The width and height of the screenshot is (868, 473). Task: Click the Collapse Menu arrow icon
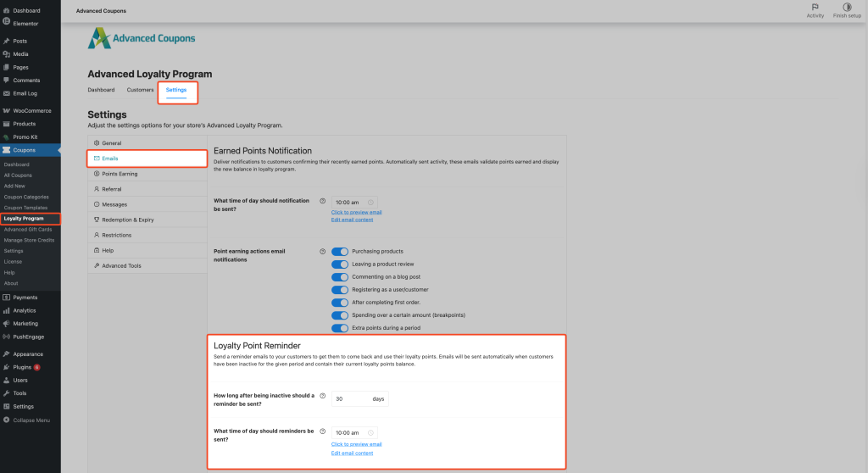point(7,420)
